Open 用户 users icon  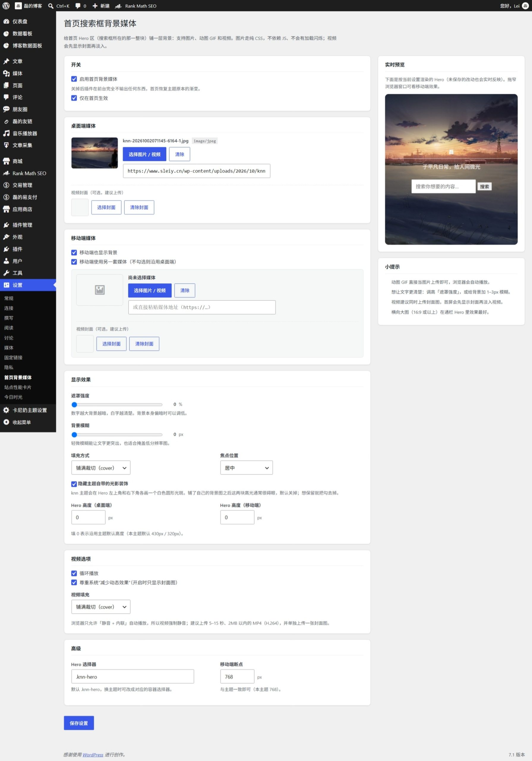6,261
